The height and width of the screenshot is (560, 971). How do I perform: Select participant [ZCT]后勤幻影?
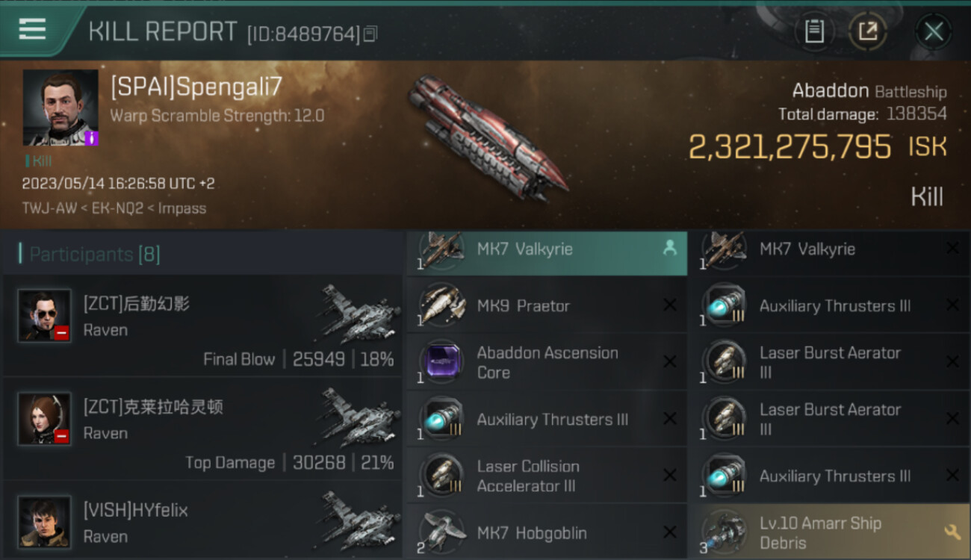click(202, 325)
